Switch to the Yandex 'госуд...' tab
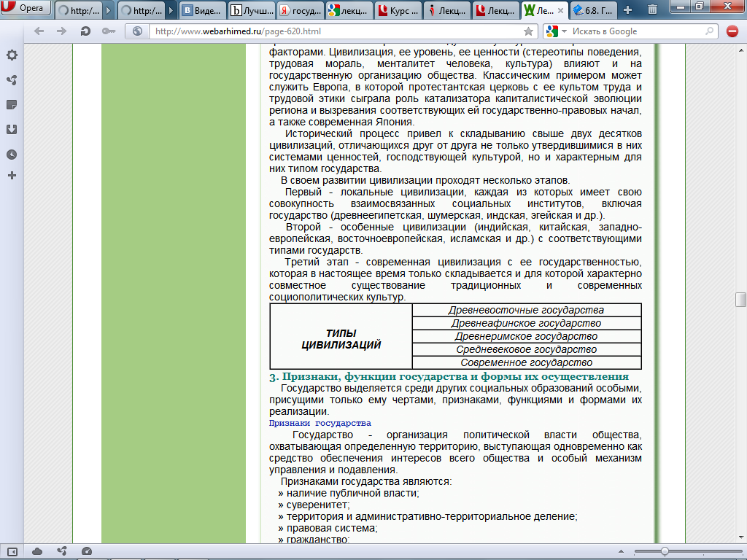The width and height of the screenshot is (747, 560). tap(300, 10)
